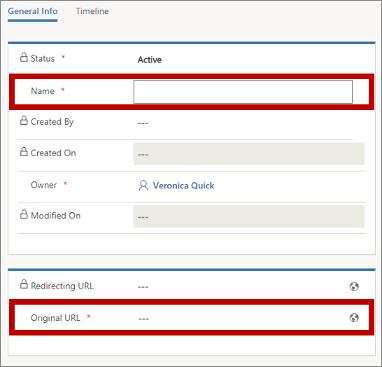Viewport: 382px width, 367px height.
Task: Click the globe icon beside Redirecting URL
Action: (x=354, y=286)
